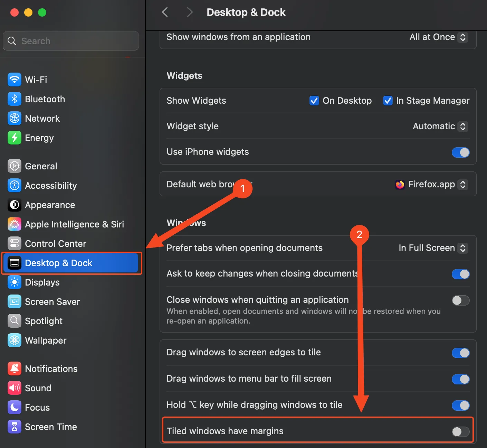Click 'Prefer tabs when opening documents' text
The width and height of the screenshot is (487, 448).
pos(245,248)
